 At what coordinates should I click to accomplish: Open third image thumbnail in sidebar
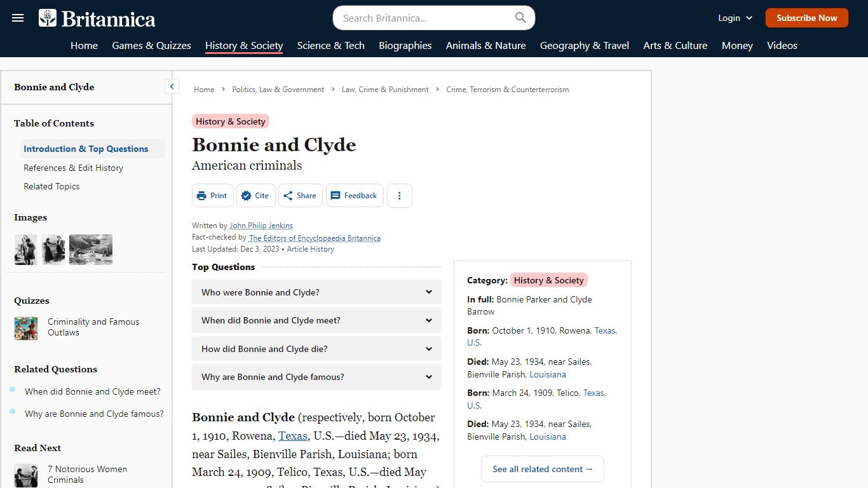tap(91, 250)
